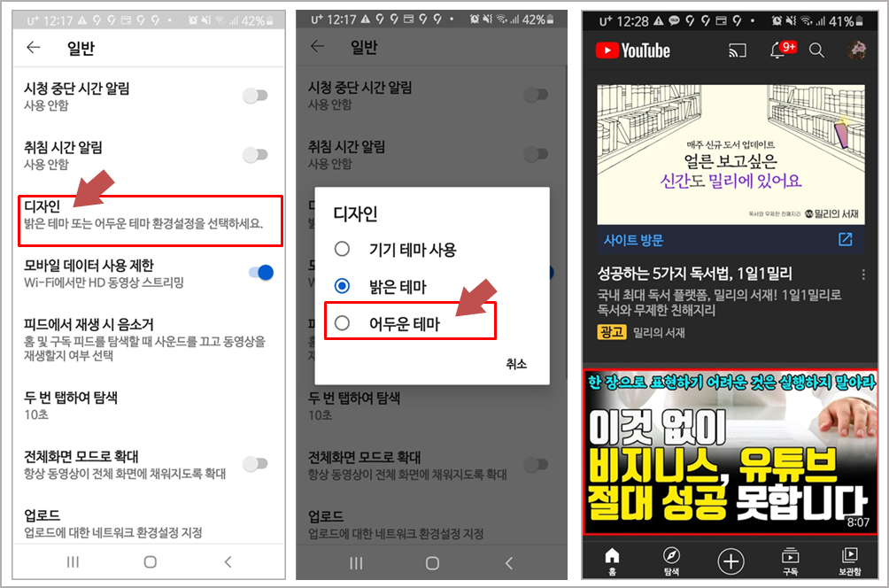
Task: Tap Android home button in left screen nav bar
Action: click(x=151, y=562)
